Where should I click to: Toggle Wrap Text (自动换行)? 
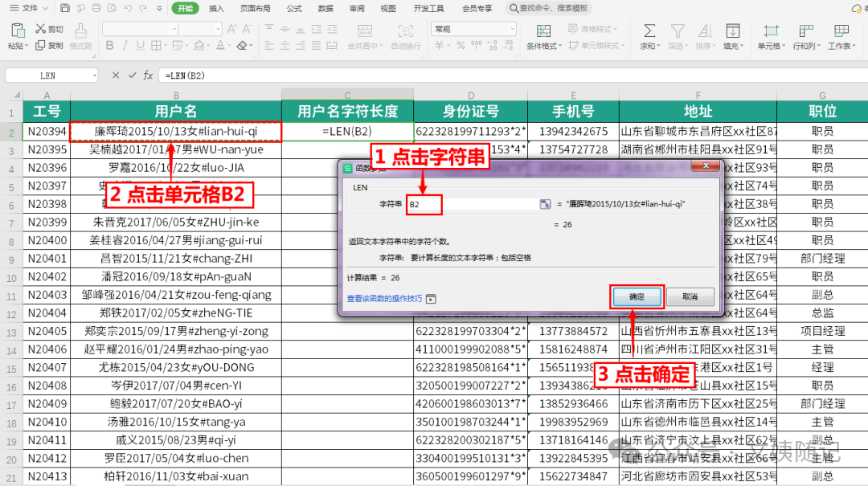[405, 31]
